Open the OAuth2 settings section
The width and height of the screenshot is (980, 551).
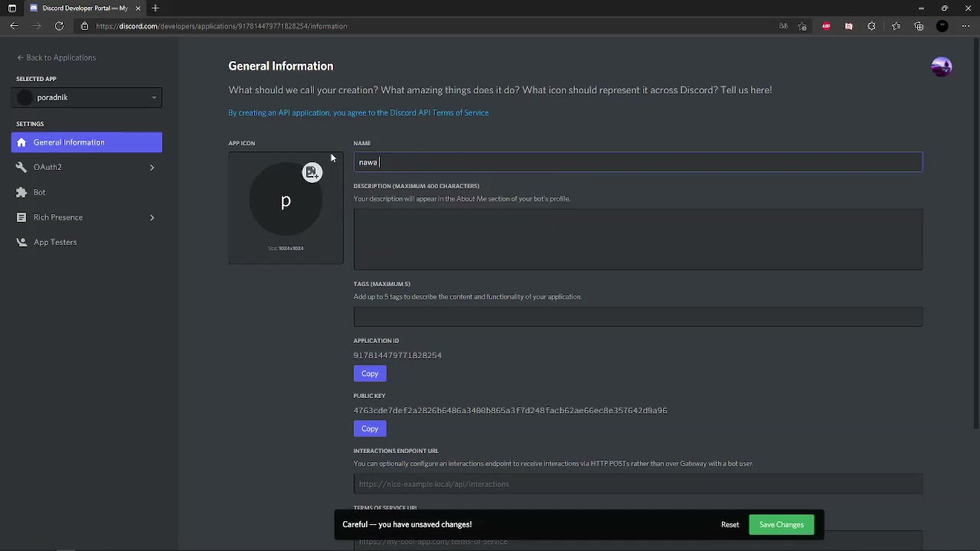point(87,167)
